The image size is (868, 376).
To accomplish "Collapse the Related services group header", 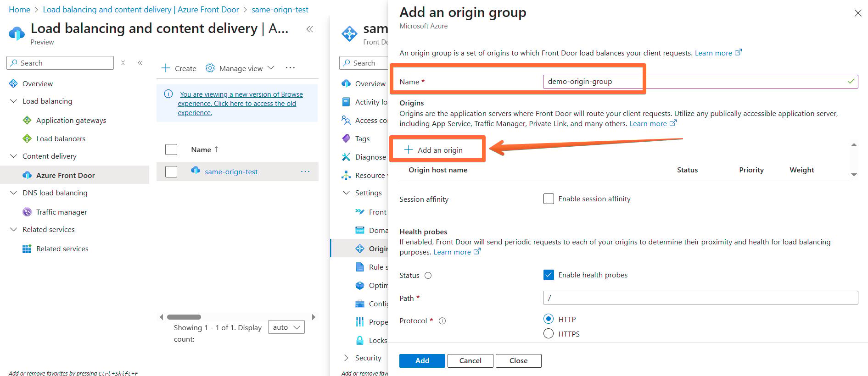I will tap(13, 229).
